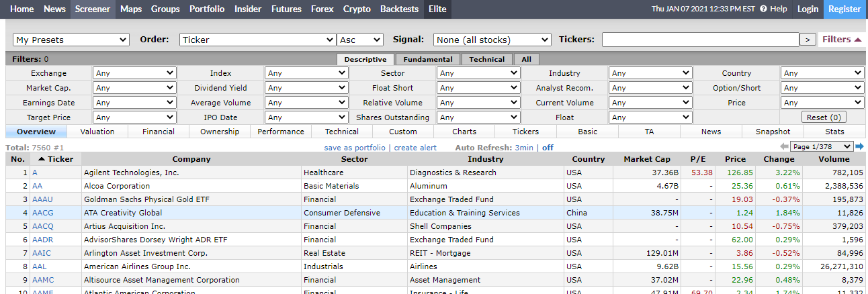
Task: Open the Dividend Yield filter dropdown
Action: click(x=306, y=88)
